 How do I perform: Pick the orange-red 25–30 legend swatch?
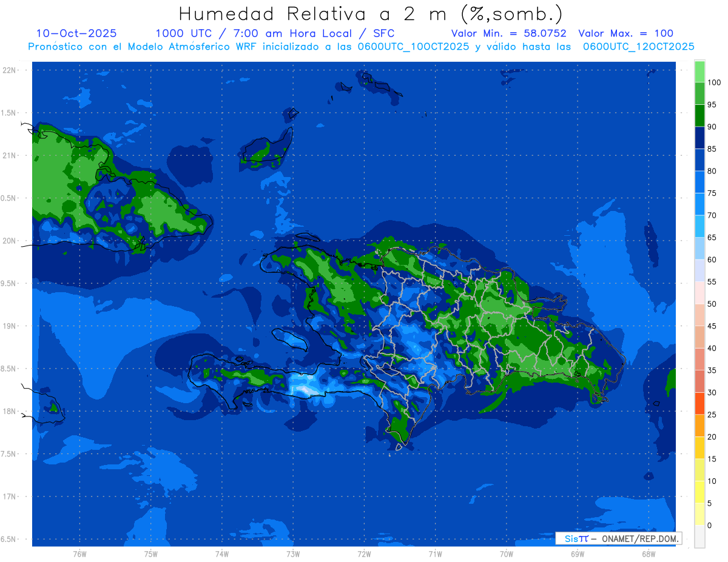699,403
